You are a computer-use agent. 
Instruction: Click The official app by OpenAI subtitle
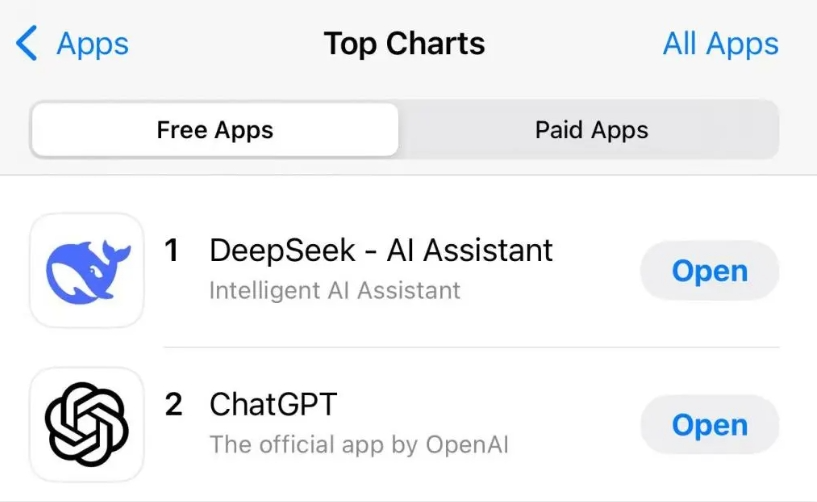tap(359, 445)
